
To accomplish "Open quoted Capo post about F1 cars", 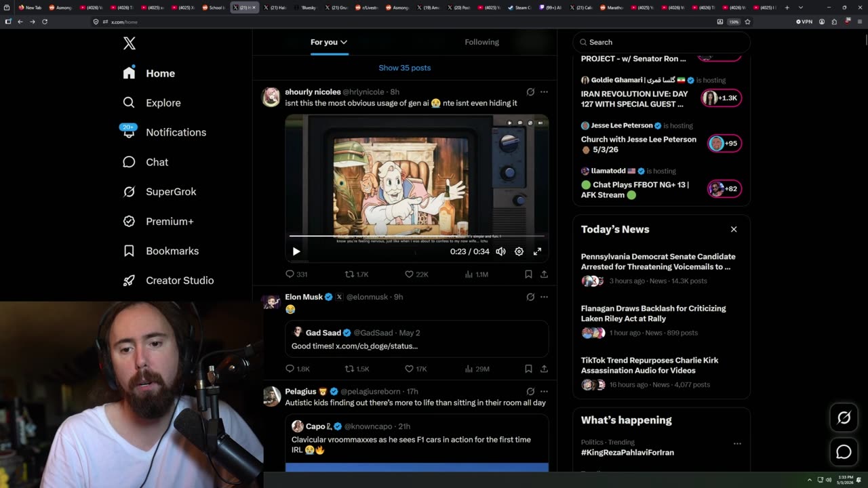I will (417, 443).
